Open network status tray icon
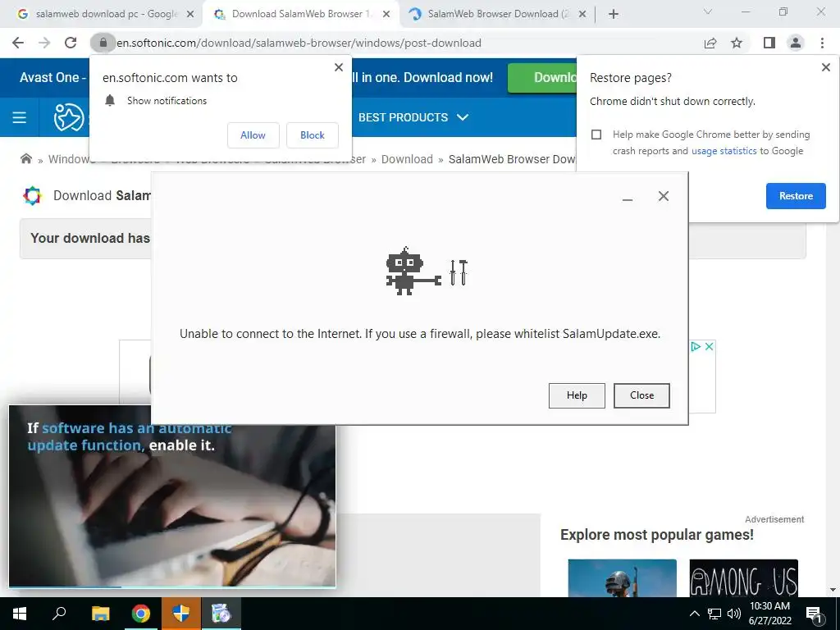This screenshot has width=840, height=630. click(x=714, y=614)
